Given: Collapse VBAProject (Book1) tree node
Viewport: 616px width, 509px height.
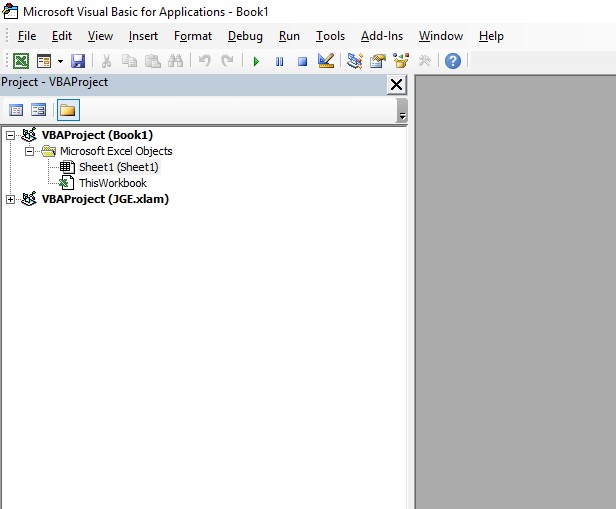Looking at the screenshot, I should [11, 135].
